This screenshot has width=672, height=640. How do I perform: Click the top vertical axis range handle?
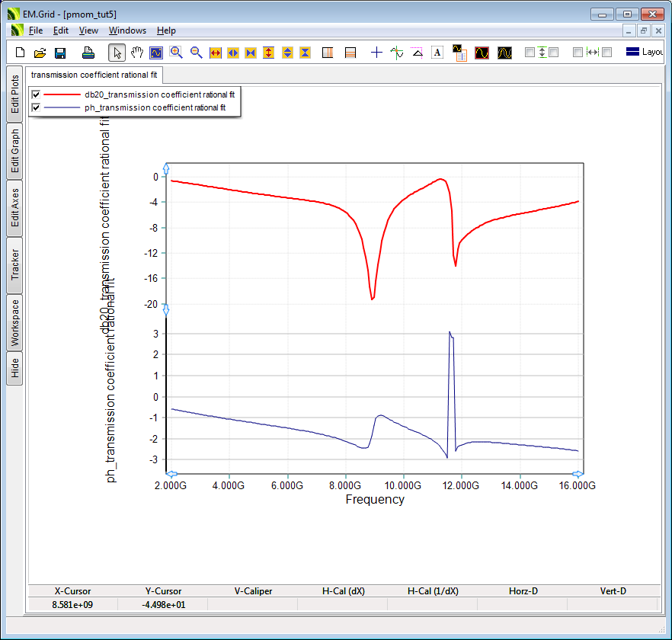pos(166,168)
